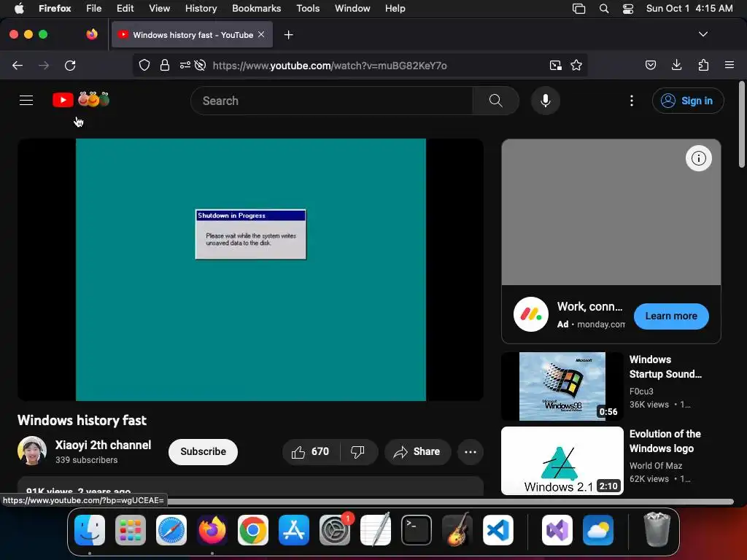Click the Subscribe button
Viewport: 747px width, 560px height.
[203, 451]
